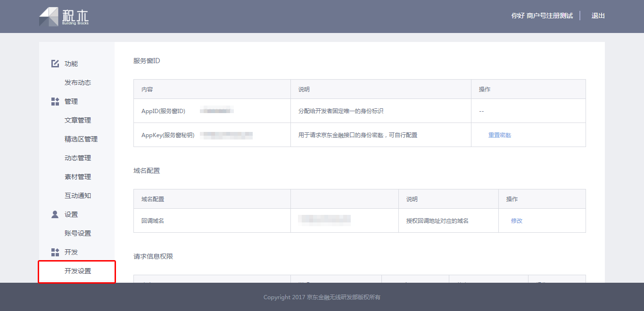This screenshot has height=311, width=644.
Task: Open 账号设置 in sidebar
Action: 78,233
